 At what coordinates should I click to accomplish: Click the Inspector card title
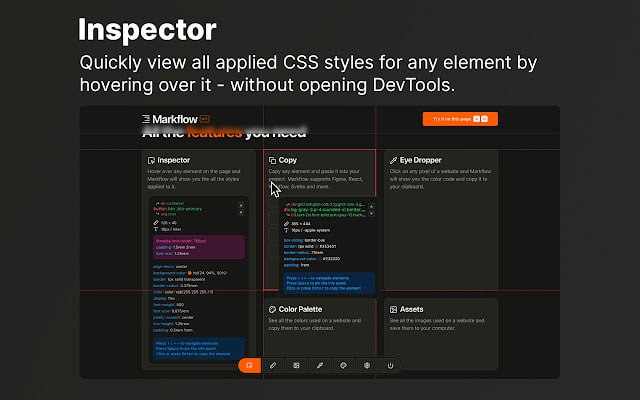tap(173, 160)
